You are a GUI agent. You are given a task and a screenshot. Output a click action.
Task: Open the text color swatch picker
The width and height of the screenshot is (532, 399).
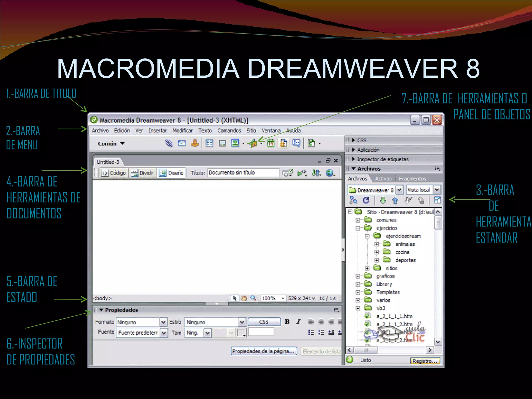[241, 332]
